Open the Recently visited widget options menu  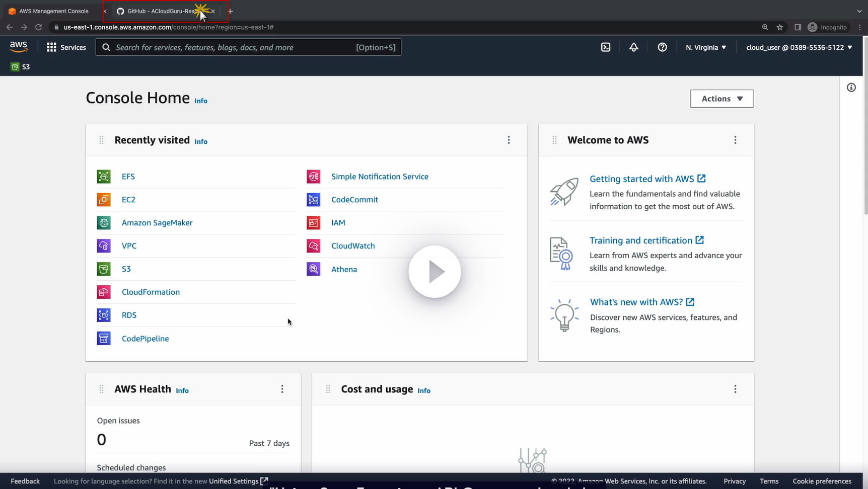509,140
